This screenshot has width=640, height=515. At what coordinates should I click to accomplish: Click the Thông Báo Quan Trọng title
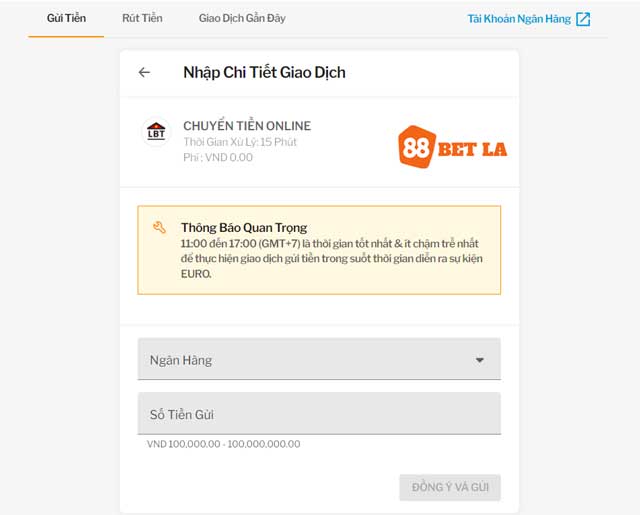[244, 227]
